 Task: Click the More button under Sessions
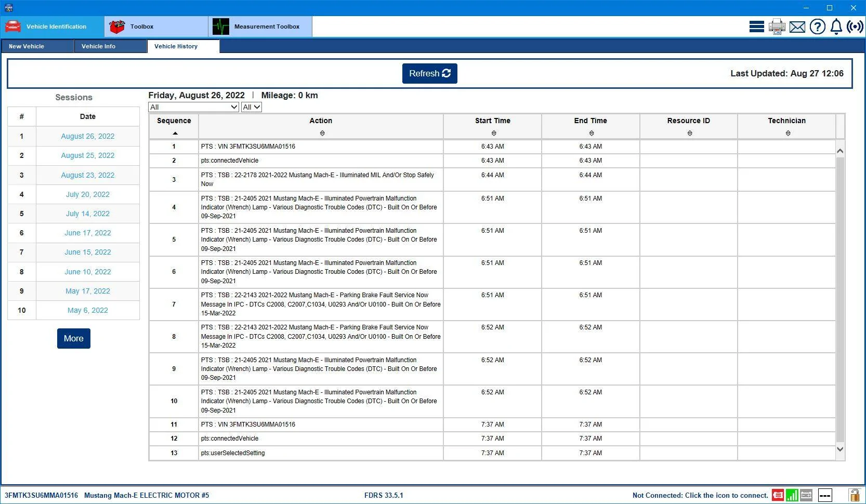coord(74,339)
